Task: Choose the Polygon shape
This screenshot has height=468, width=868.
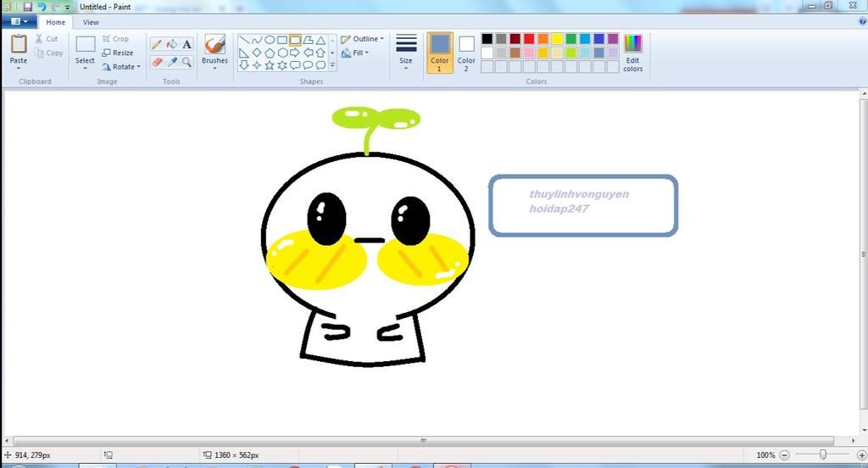Action: click(x=308, y=40)
